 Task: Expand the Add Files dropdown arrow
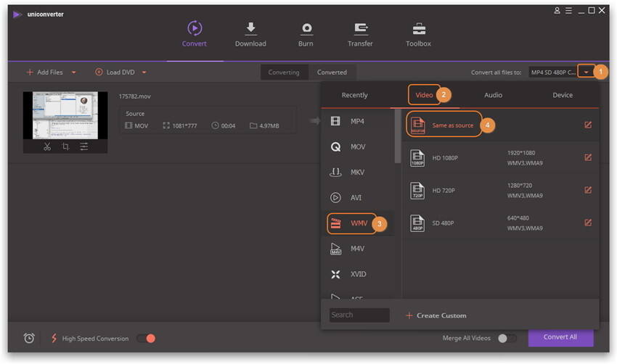point(73,73)
